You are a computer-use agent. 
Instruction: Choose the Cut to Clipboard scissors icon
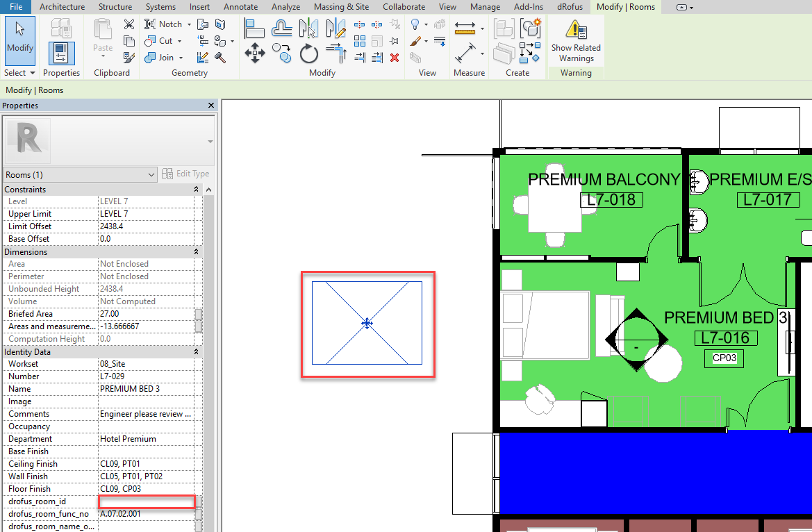(x=129, y=24)
